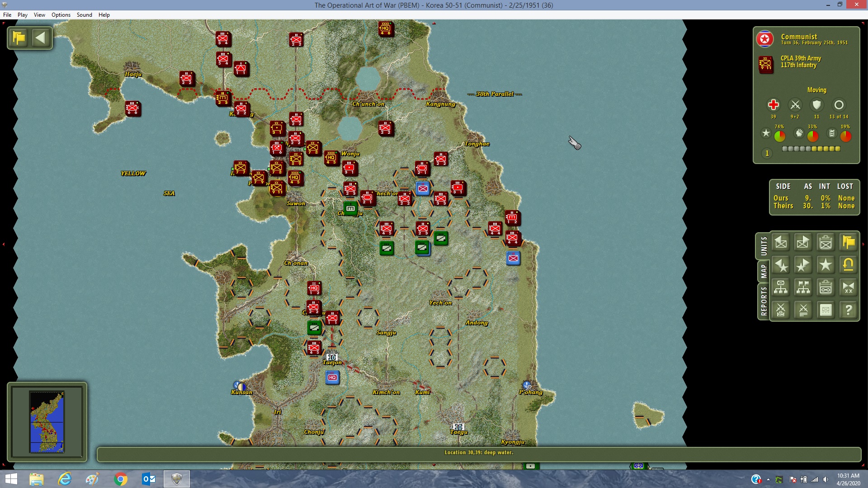Click the 19% supply pie gauge
The height and width of the screenshot is (488, 868).
click(846, 136)
